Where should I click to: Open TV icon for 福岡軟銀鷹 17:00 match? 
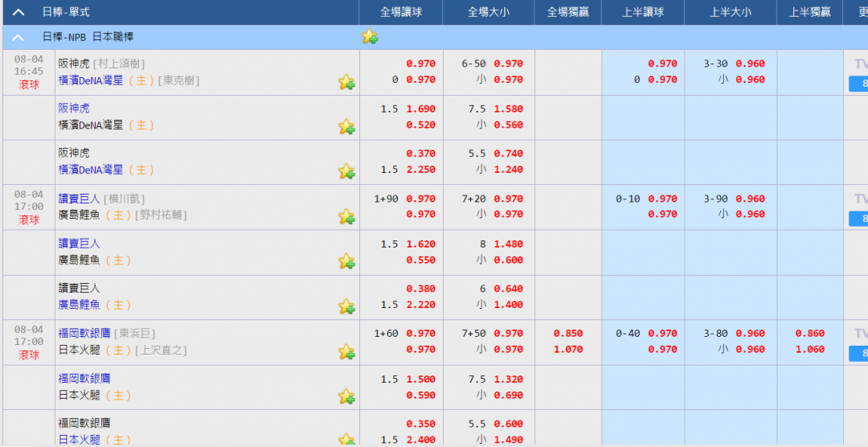click(861, 334)
